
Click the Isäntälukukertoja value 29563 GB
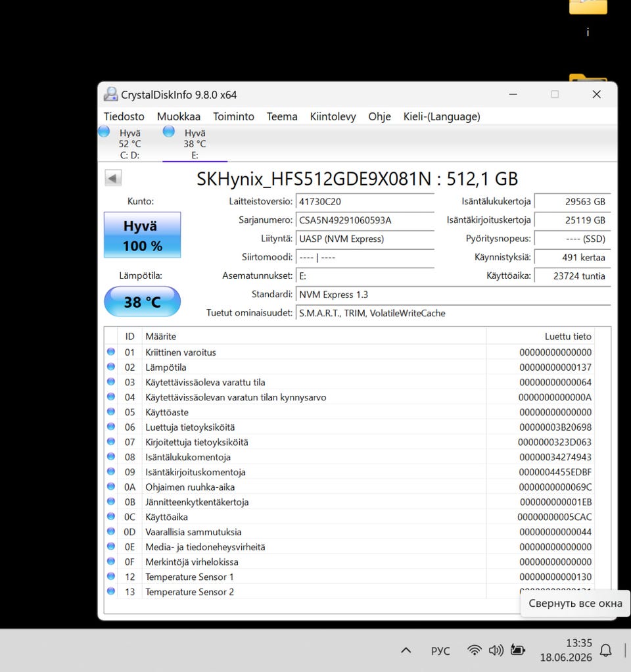point(573,201)
